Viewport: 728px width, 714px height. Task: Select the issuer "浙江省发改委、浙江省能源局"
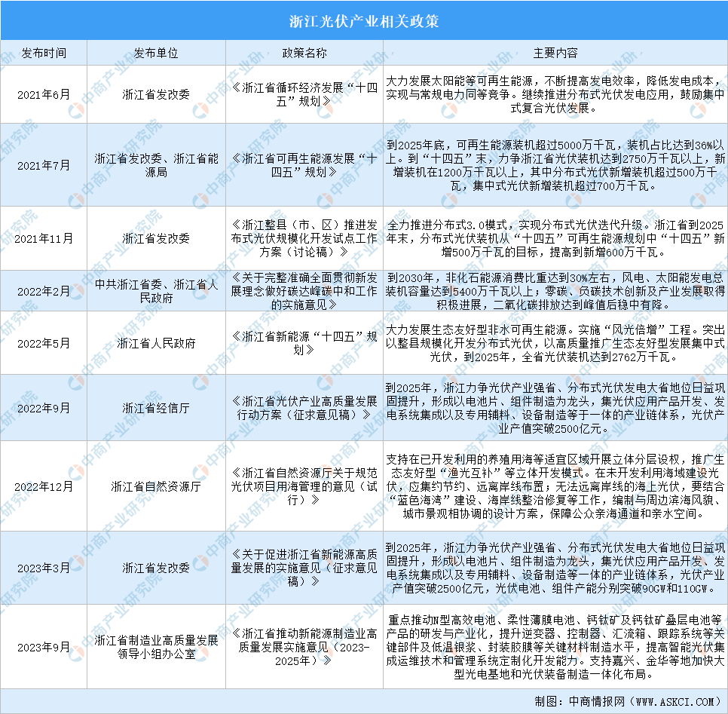[156, 165]
